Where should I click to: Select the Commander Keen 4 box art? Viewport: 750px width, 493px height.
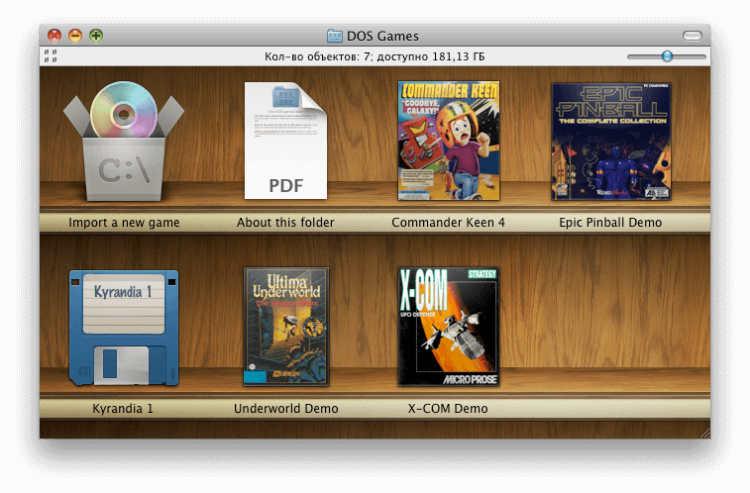(449, 141)
